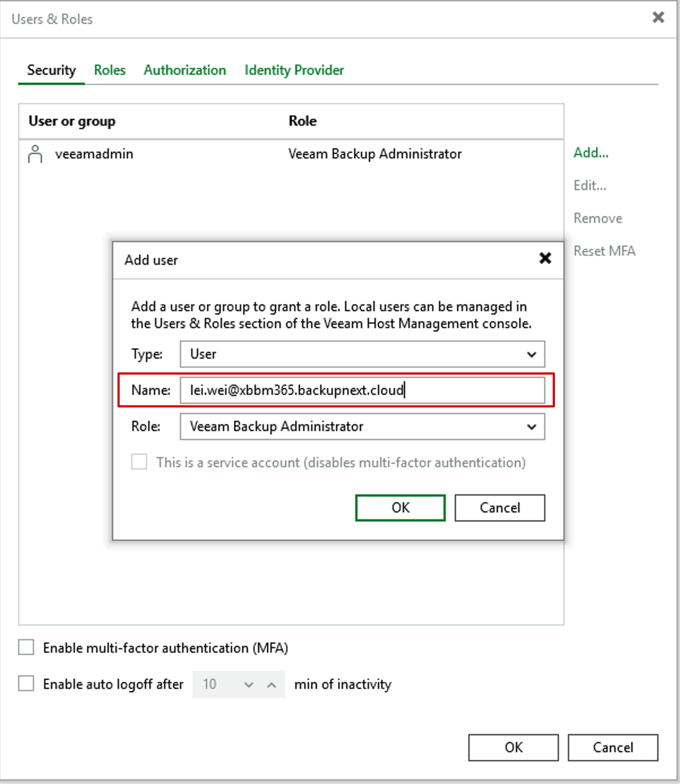
Task: Click the Add... link
Action: tap(591, 153)
